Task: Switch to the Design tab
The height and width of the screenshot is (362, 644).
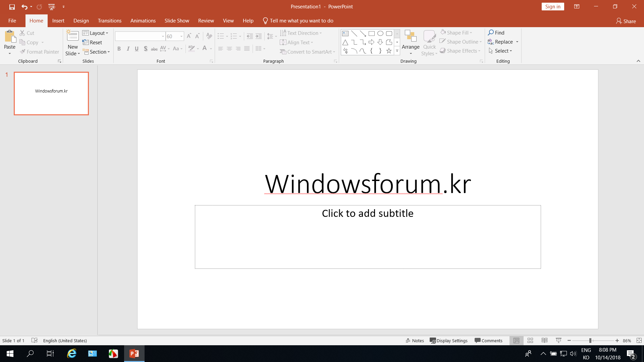Action: pos(81,21)
